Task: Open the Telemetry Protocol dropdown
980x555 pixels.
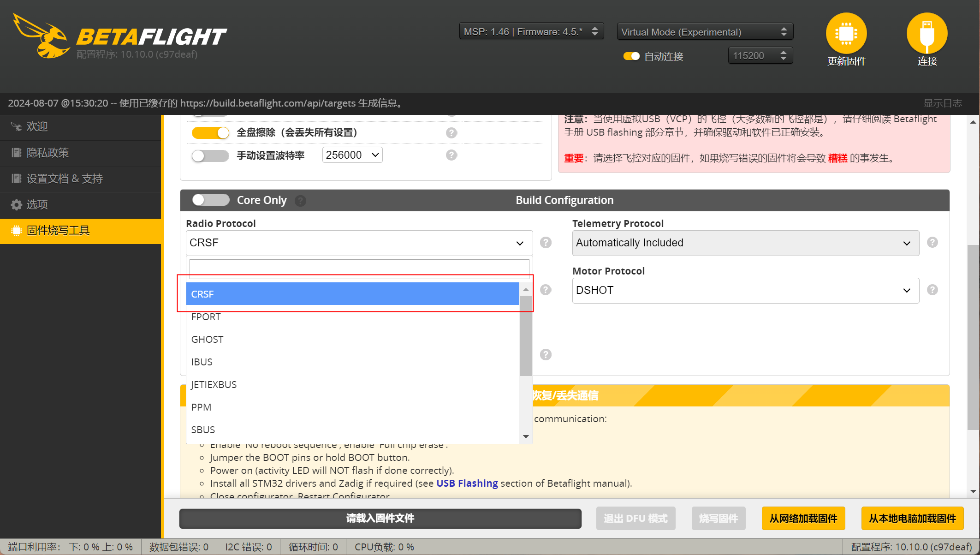Action: [746, 243]
